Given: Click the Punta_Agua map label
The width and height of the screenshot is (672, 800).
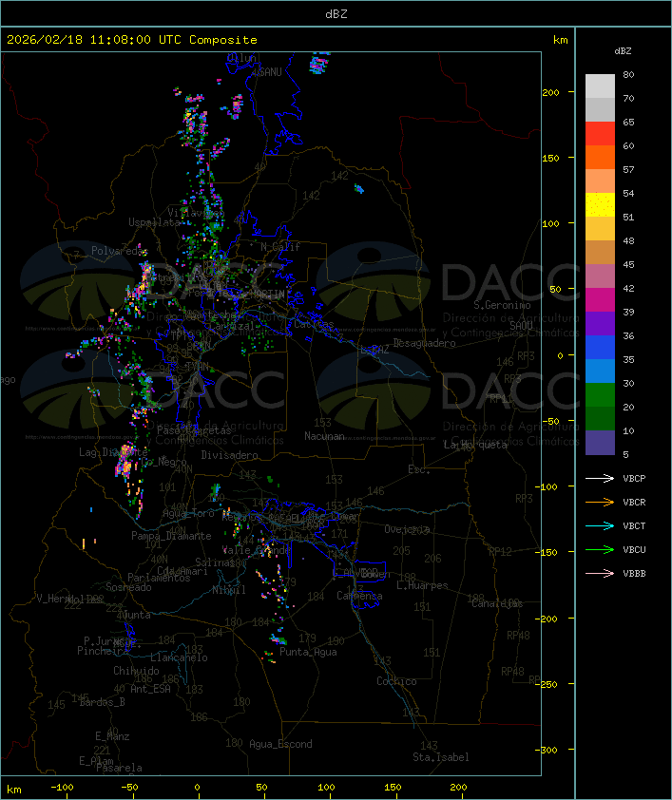Looking at the screenshot, I should [x=308, y=652].
